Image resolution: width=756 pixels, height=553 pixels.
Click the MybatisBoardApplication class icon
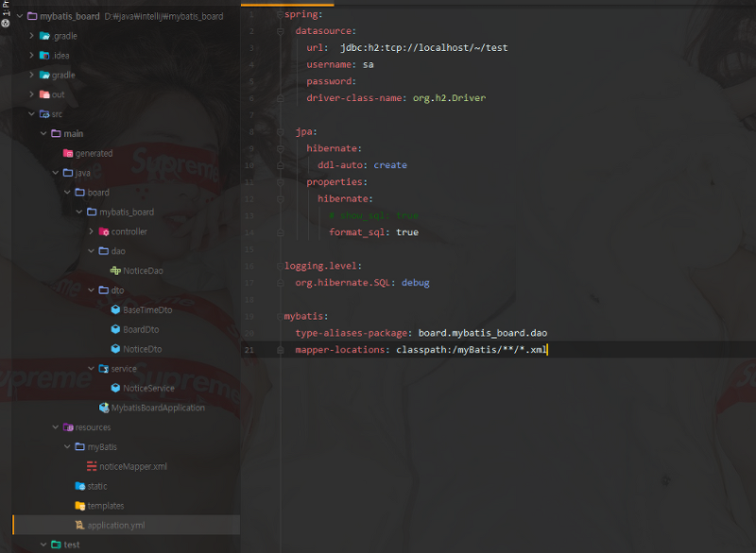coord(104,408)
